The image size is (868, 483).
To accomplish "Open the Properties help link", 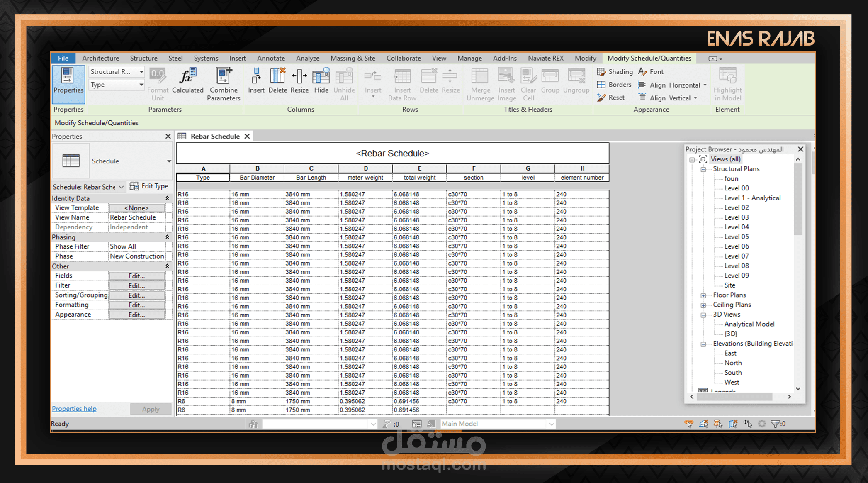I will tap(74, 409).
